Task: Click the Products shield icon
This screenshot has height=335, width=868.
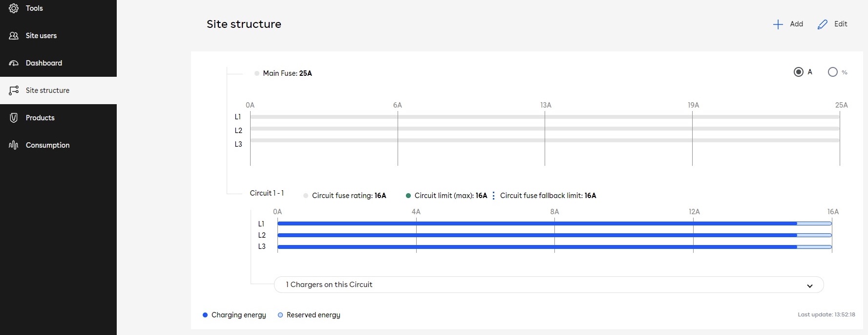Action: point(13,117)
